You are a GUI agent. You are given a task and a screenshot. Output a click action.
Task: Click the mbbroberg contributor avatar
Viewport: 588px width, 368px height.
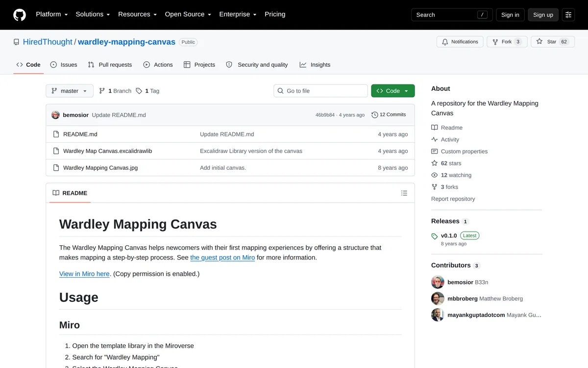[x=438, y=298]
